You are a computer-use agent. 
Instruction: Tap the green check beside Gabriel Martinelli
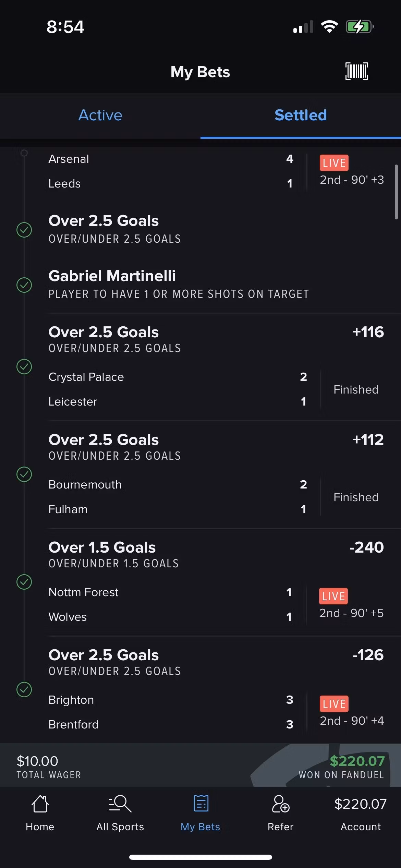(24, 285)
